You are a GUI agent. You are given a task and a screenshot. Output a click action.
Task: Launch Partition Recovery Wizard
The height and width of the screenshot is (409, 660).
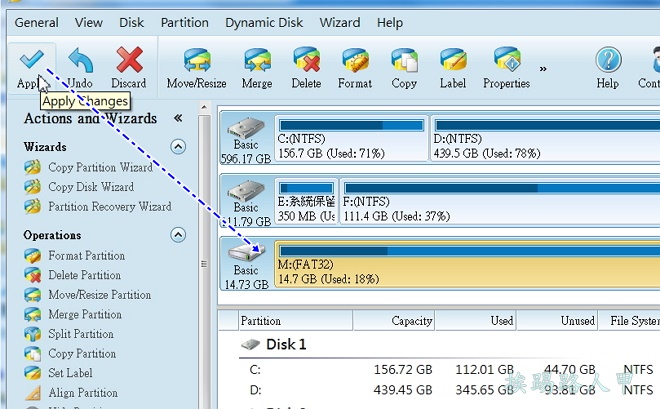click(110, 206)
